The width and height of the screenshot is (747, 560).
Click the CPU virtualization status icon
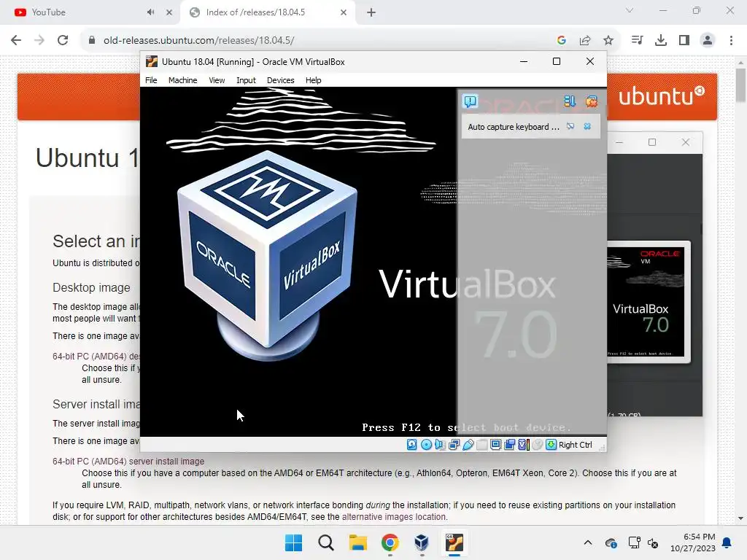click(x=523, y=444)
